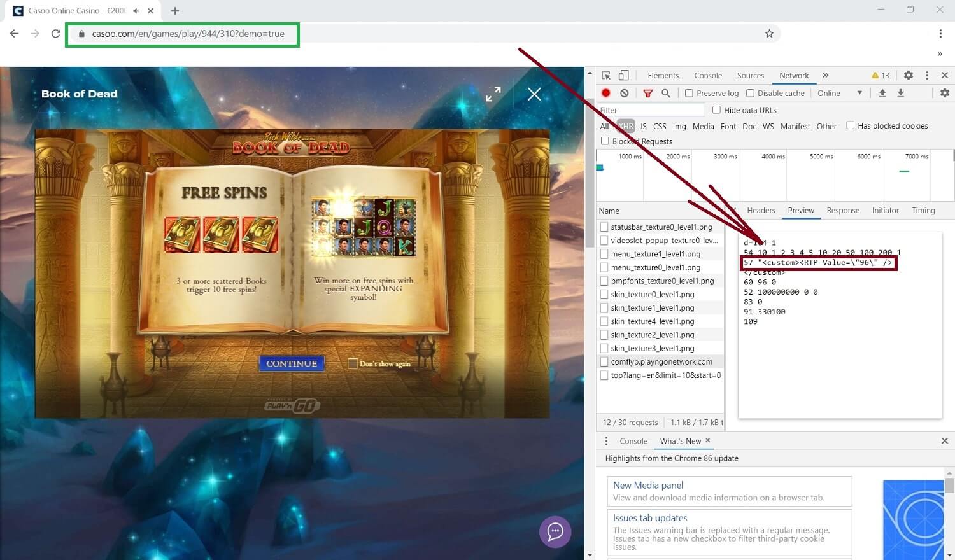Expand the hidden browser extensions chevron
The image size is (955, 560).
pyautogui.click(x=940, y=54)
